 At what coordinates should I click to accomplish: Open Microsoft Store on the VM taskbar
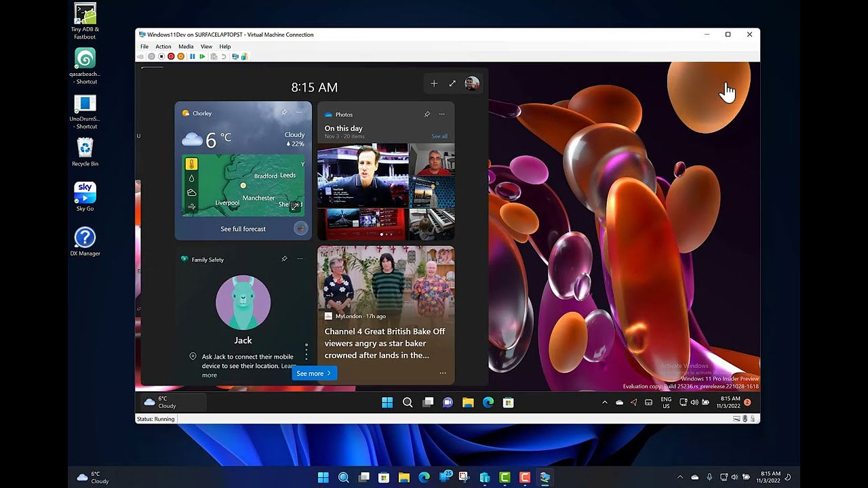[508, 403]
